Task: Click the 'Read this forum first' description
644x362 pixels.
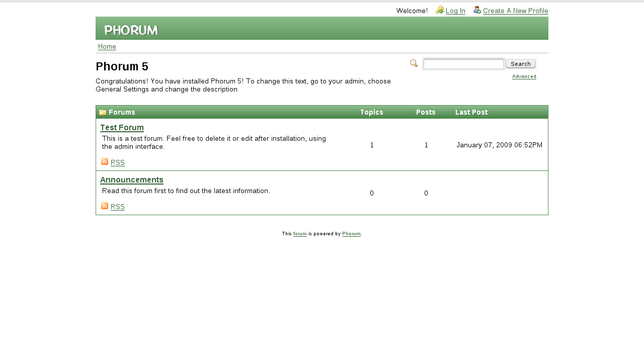Action: [x=186, y=191]
